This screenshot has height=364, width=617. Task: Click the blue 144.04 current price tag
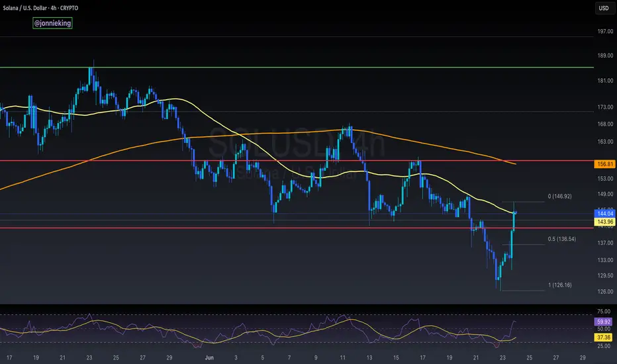(x=604, y=214)
